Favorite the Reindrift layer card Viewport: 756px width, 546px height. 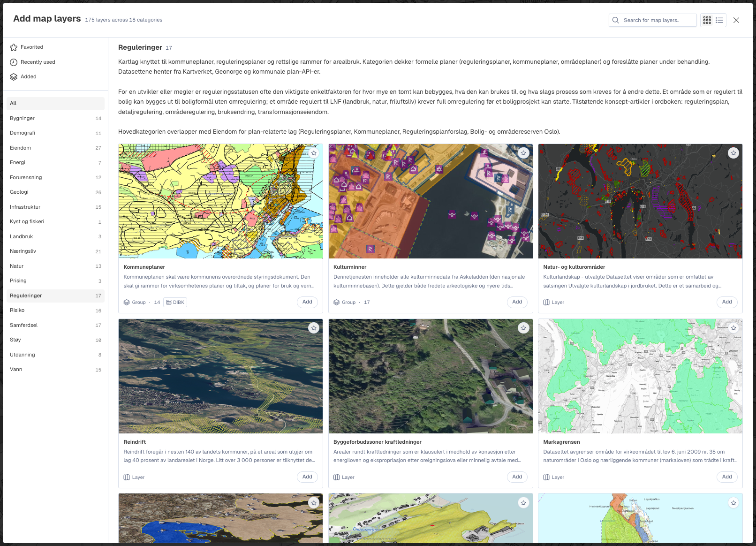pos(314,328)
